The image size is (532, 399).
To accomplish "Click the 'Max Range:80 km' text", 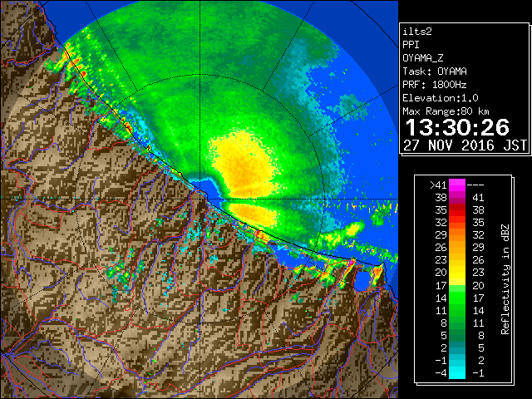I will tap(446, 111).
